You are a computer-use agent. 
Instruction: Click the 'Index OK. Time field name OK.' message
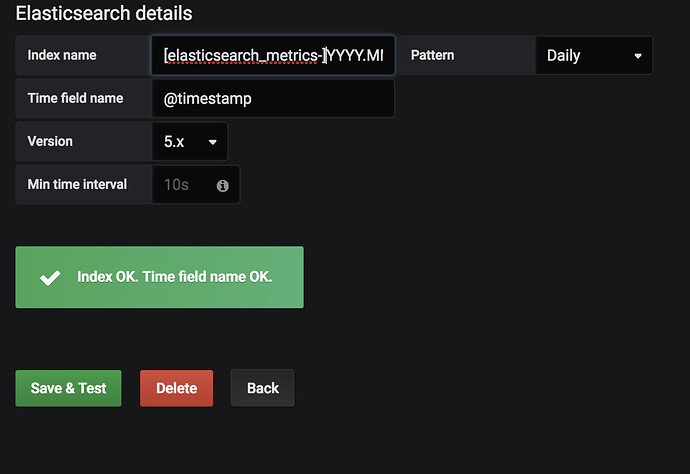pos(174,277)
